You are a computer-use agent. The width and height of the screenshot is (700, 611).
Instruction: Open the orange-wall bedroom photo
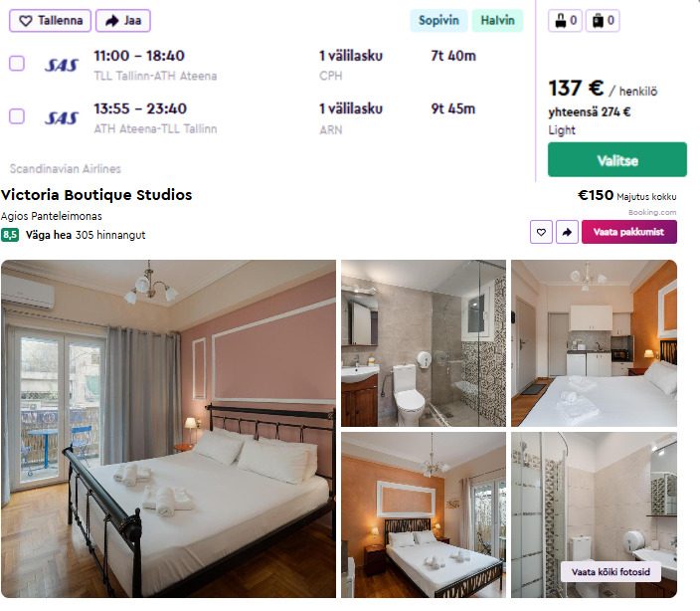click(424, 515)
